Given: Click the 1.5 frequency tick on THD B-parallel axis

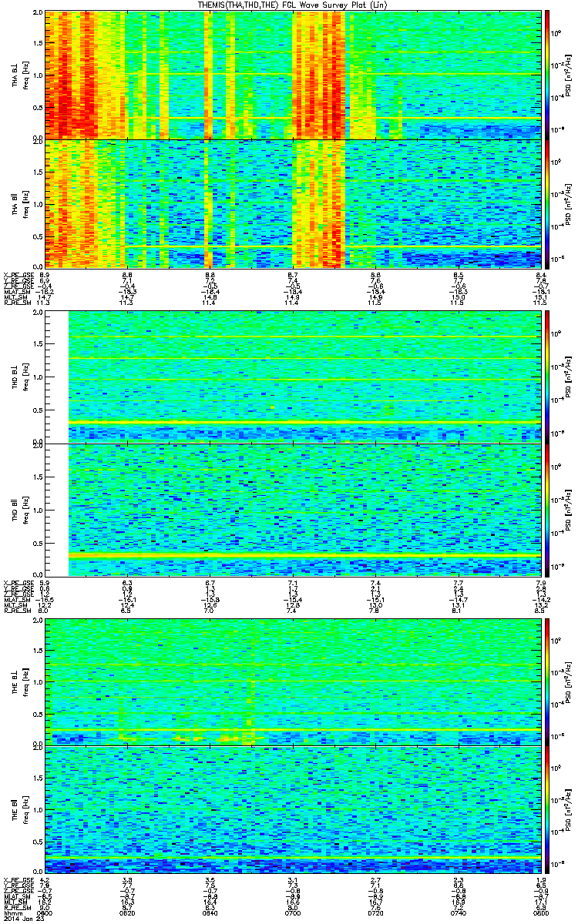Looking at the screenshot, I should (x=38, y=476).
